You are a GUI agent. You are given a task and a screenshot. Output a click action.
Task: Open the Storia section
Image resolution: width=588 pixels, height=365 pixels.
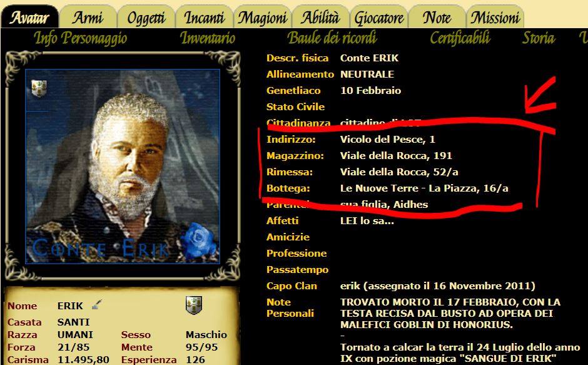539,38
